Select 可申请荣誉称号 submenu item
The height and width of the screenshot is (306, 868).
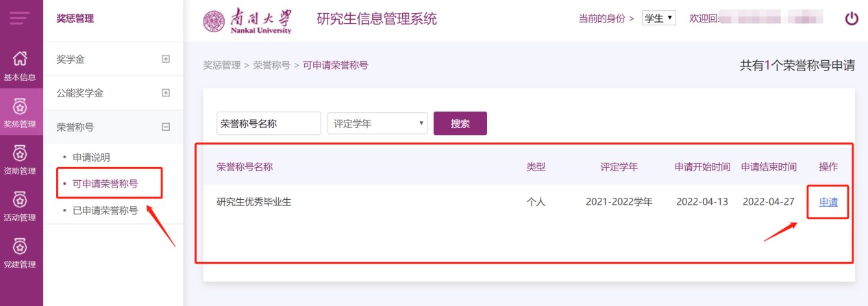coord(105,183)
